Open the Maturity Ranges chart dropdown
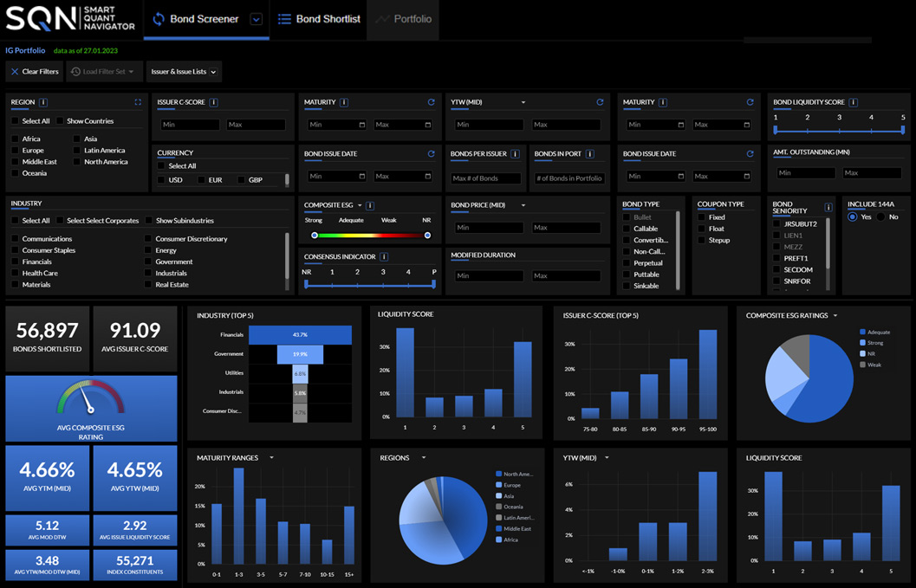 [x=271, y=458]
